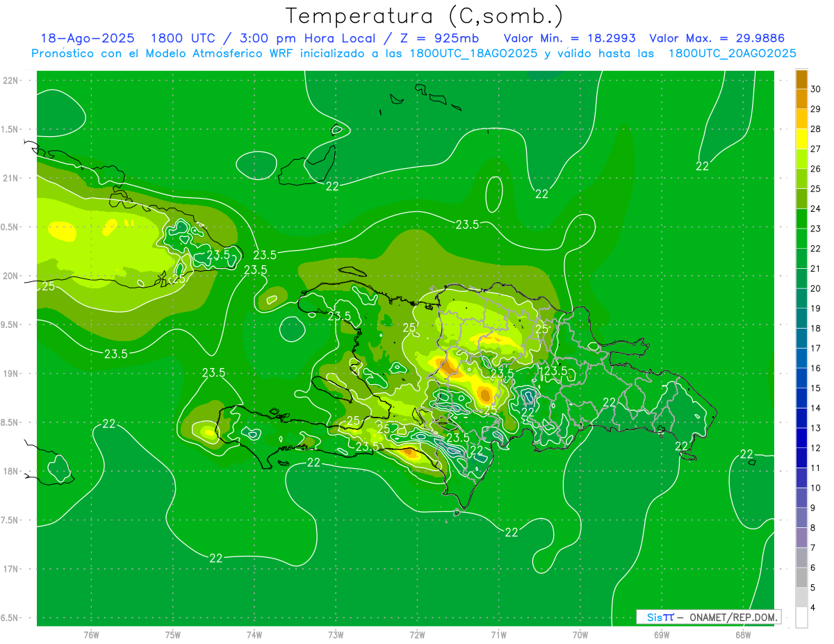Image resolution: width=834 pixels, height=644 pixels.
Task: Pick the white legend band below 4
Action: pyautogui.click(x=801, y=618)
